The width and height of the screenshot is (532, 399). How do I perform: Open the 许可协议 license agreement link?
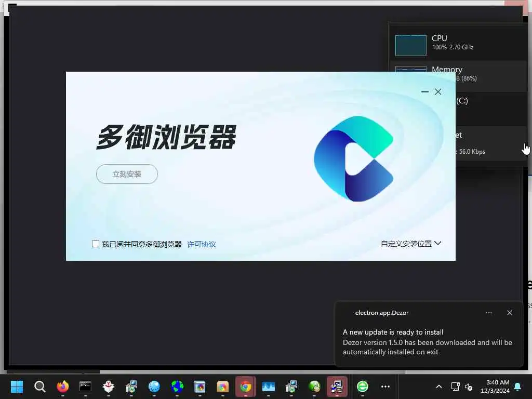coord(201,244)
